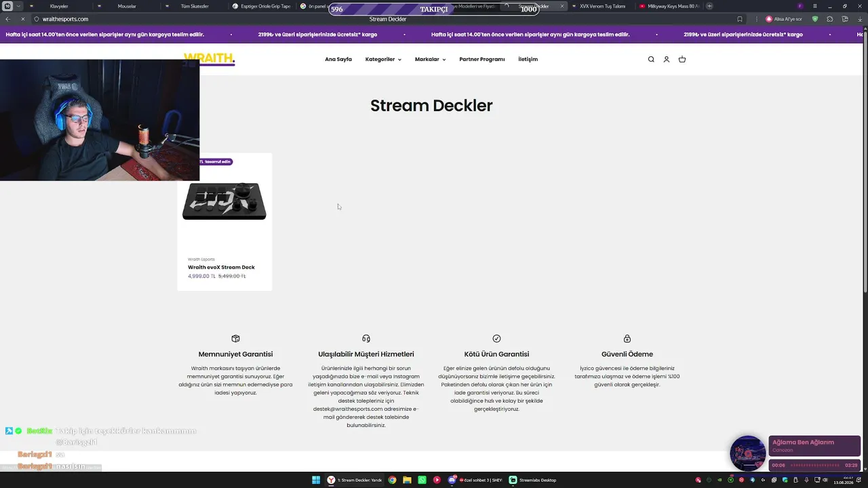
Task: Switch to the XVX Venom Tuş Takımı tab
Action: pyautogui.click(x=602, y=6)
